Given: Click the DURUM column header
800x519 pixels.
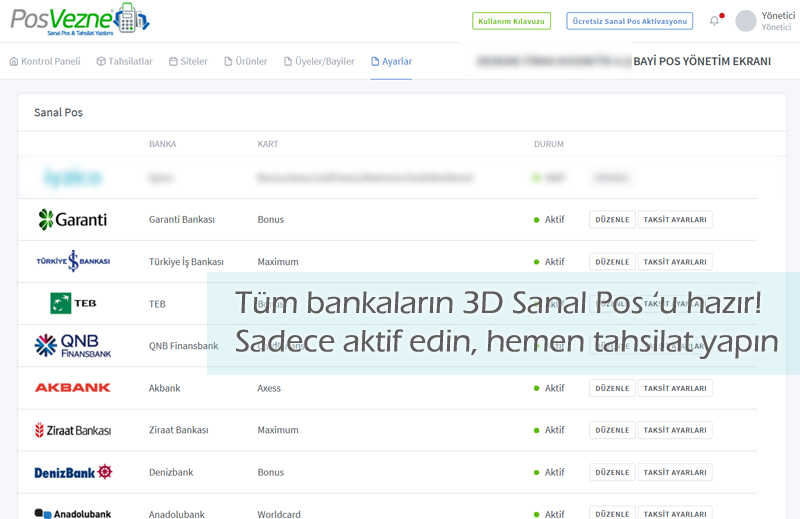Looking at the screenshot, I should (548, 144).
